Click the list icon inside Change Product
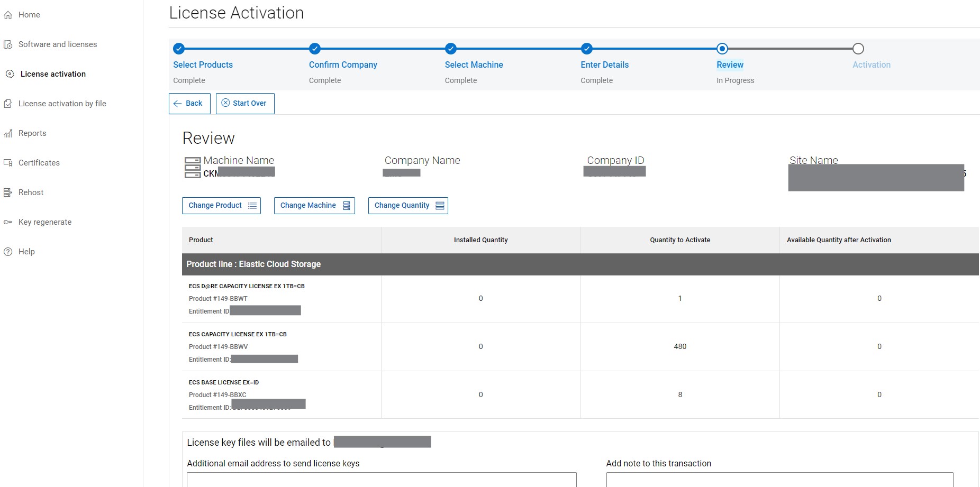Image resolution: width=980 pixels, height=487 pixels. coord(252,205)
